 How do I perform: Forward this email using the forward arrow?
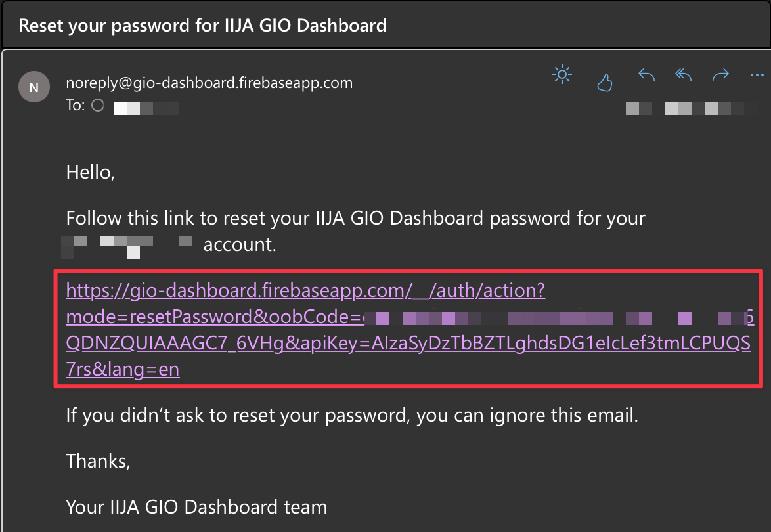pos(720,75)
